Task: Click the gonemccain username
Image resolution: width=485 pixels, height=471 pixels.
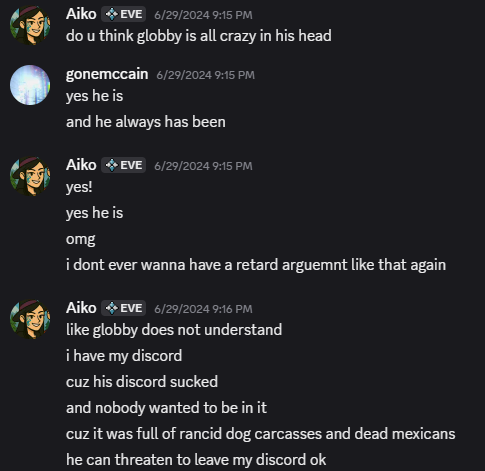Action: (107, 74)
